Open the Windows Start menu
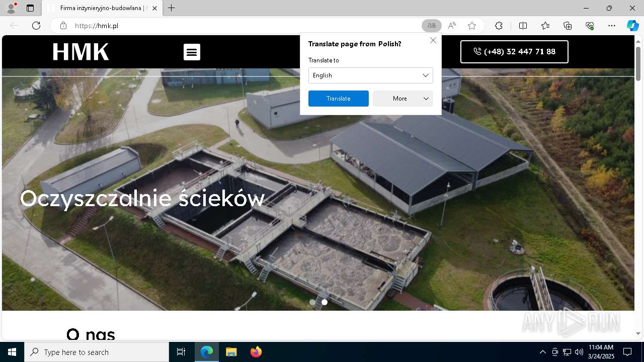 pos(12,352)
